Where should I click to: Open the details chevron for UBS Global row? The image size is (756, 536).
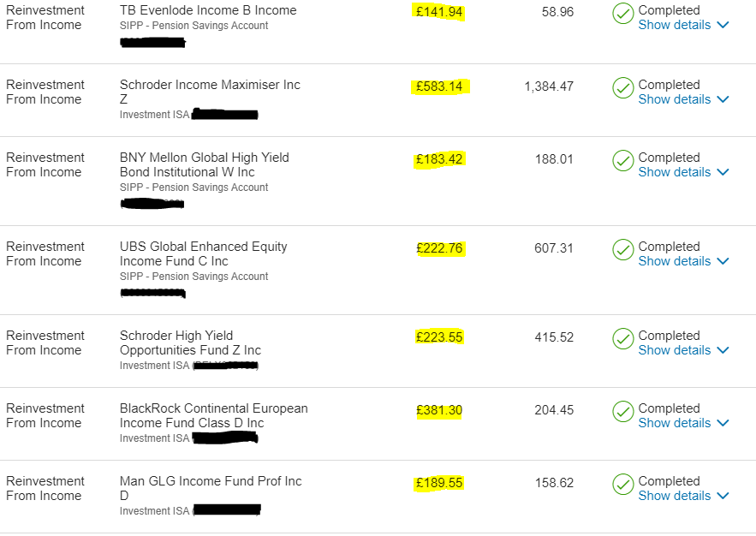pyautogui.click(x=723, y=261)
